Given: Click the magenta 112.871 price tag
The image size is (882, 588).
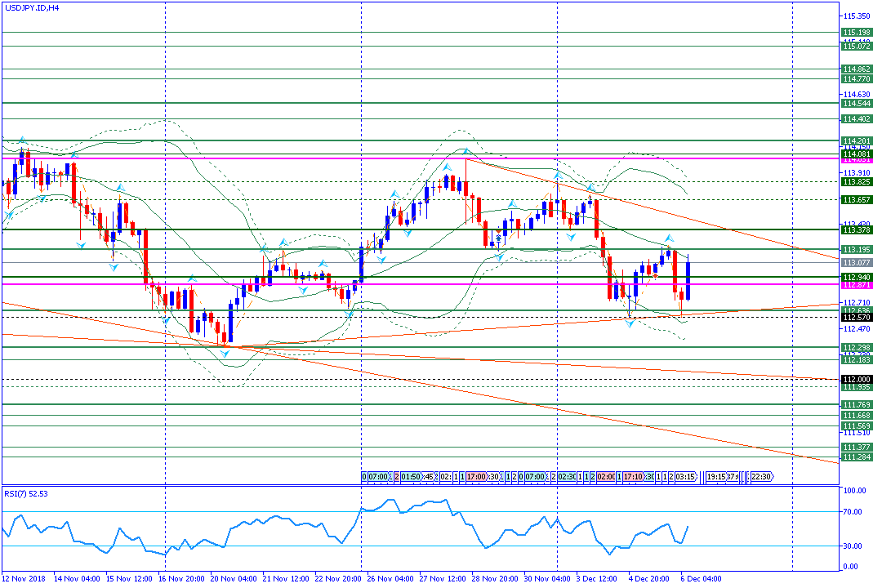Looking at the screenshot, I should click(x=857, y=285).
